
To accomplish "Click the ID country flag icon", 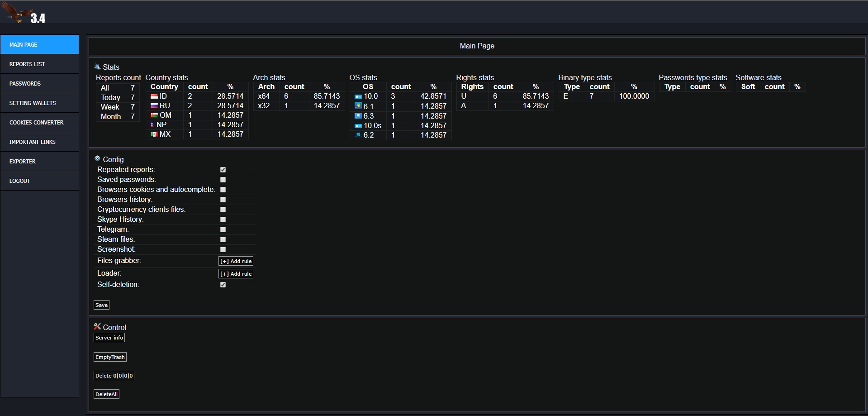I will (154, 96).
